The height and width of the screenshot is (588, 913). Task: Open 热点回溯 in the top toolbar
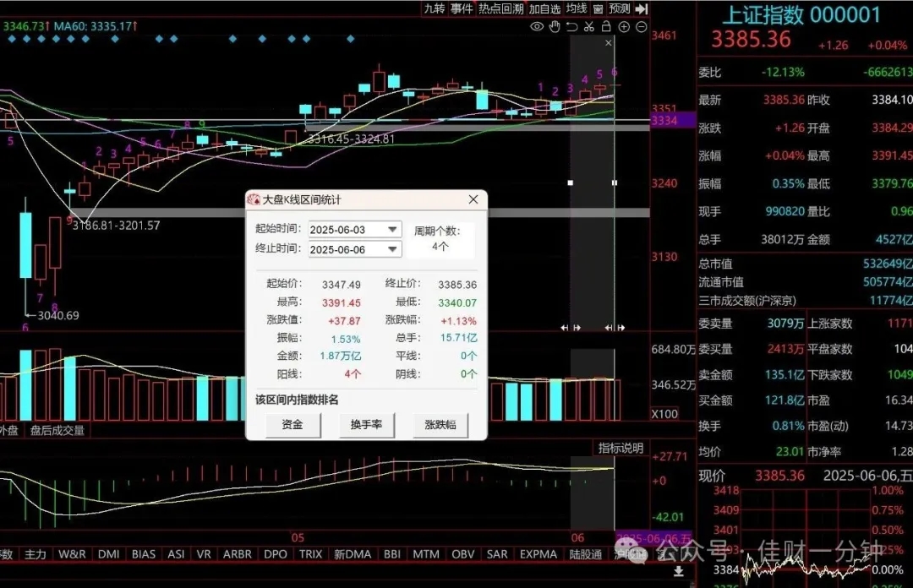click(500, 8)
